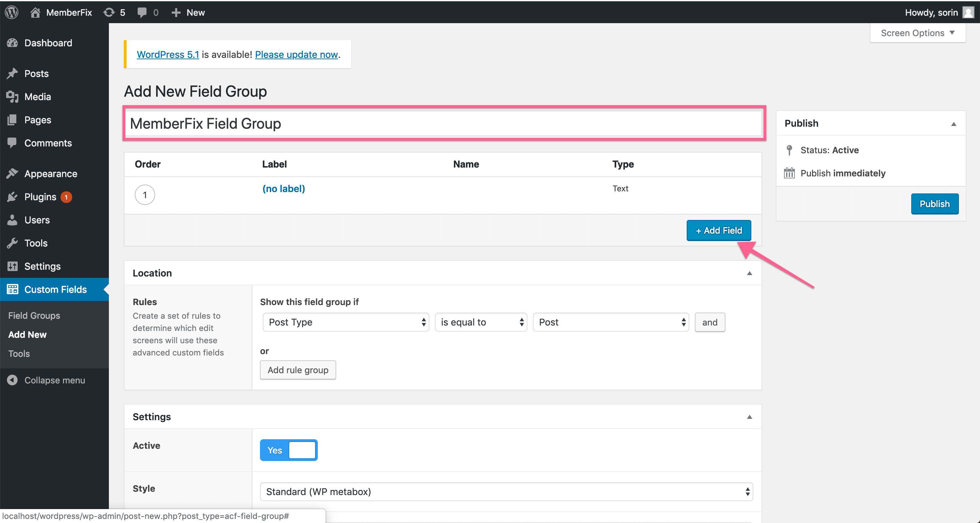Open the Plugins menu icon
Screen dimensions: 980x523
12,197
